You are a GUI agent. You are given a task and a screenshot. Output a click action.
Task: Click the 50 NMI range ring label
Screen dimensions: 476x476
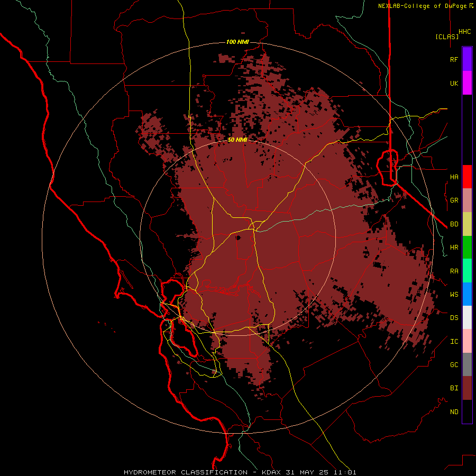pyautogui.click(x=237, y=140)
